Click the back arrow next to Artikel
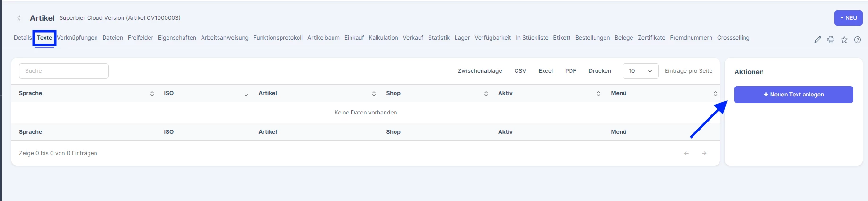 (19, 18)
